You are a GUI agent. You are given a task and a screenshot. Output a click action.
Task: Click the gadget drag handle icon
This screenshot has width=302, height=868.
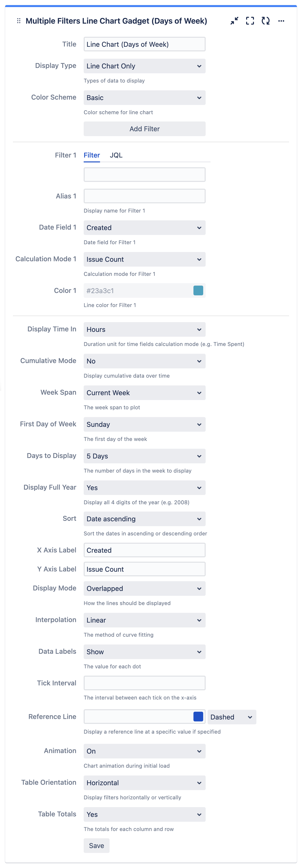click(x=19, y=21)
